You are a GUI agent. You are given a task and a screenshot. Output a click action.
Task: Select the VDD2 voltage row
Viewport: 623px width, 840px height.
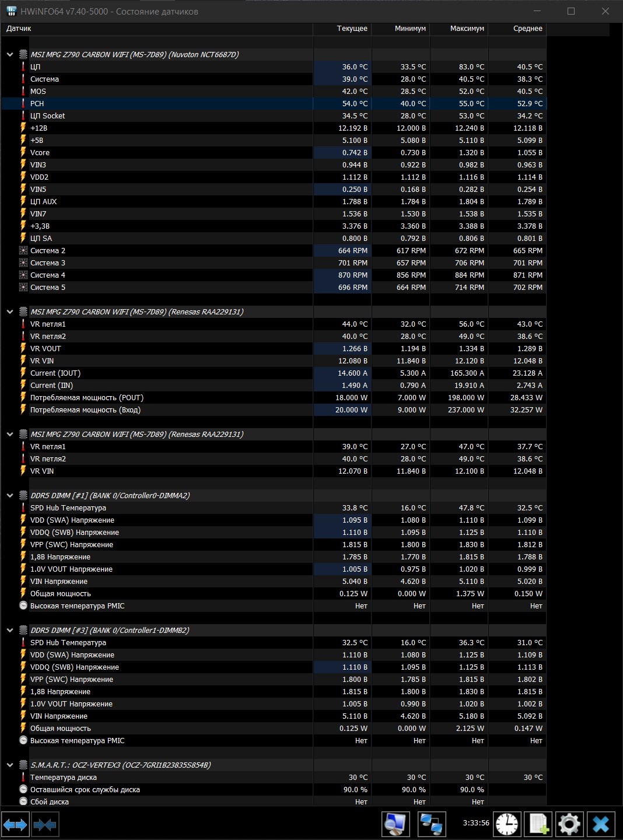pyautogui.click(x=274, y=177)
